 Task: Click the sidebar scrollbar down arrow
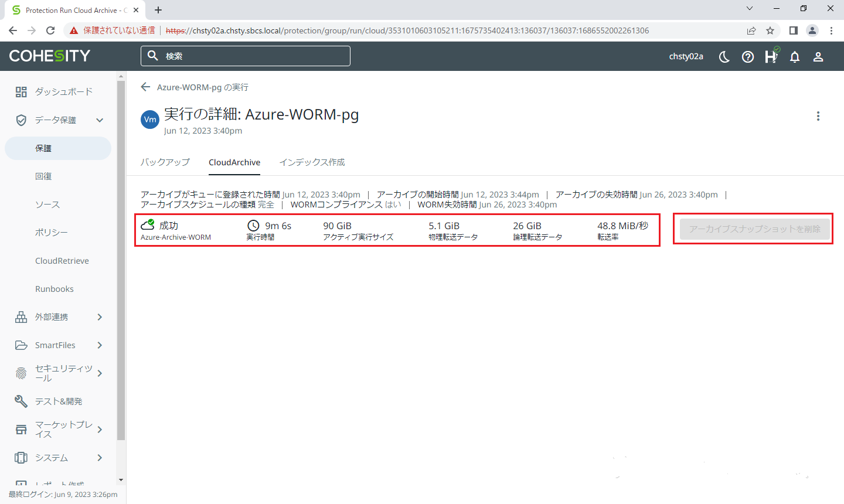point(121,480)
